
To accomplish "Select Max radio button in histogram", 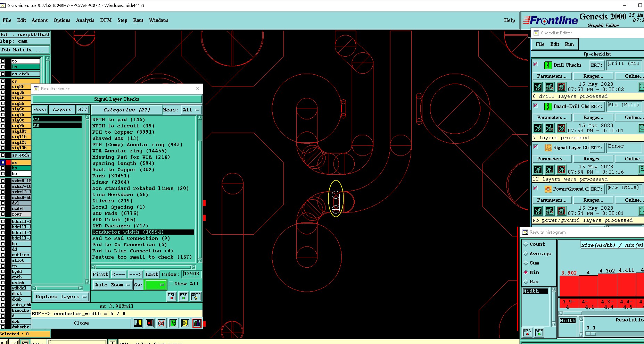I will (x=526, y=282).
